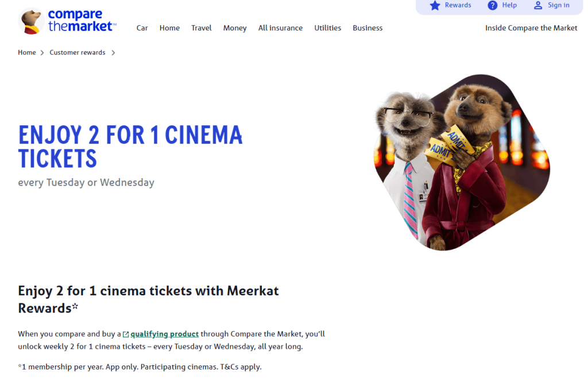Click the Sign in text link
Image resolution: width=588 pixels, height=381 pixels.
click(558, 5)
